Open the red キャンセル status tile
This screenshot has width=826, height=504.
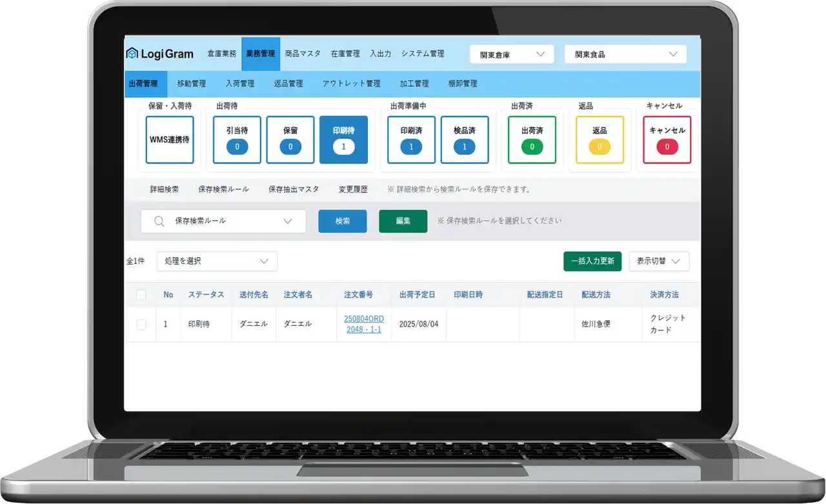coord(667,140)
